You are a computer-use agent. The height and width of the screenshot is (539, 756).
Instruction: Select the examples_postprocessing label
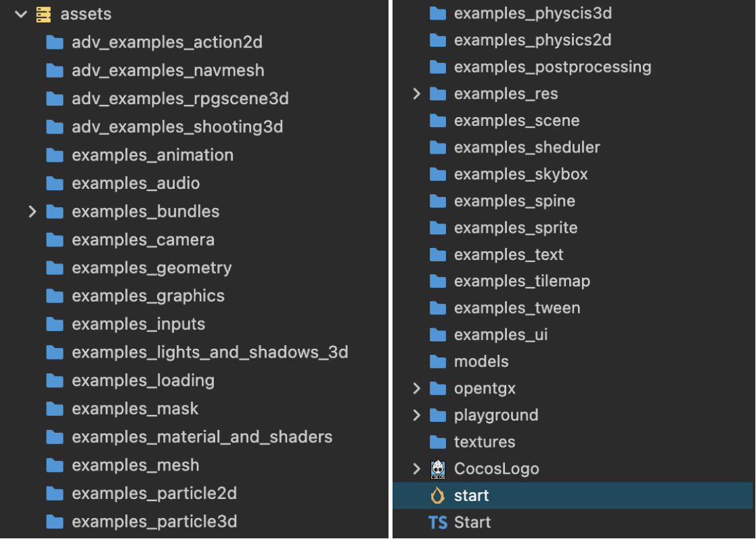pyautogui.click(x=552, y=67)
